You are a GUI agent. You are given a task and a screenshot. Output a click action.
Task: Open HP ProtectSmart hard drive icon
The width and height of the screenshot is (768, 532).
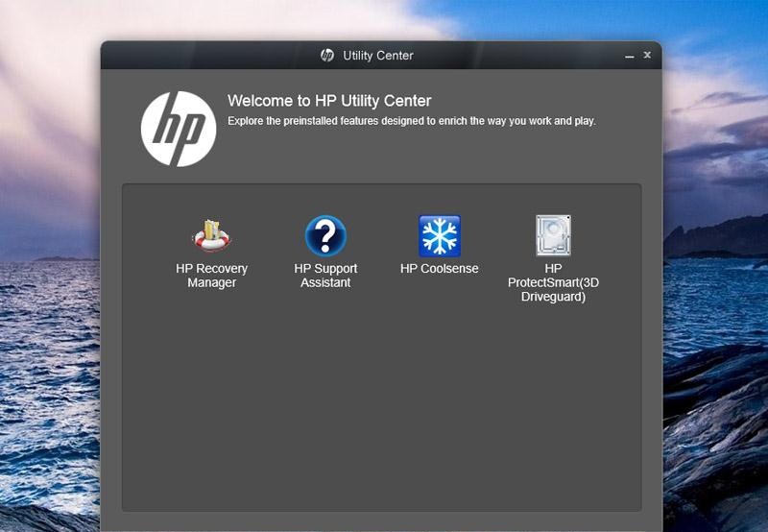(x=553, y=235)
